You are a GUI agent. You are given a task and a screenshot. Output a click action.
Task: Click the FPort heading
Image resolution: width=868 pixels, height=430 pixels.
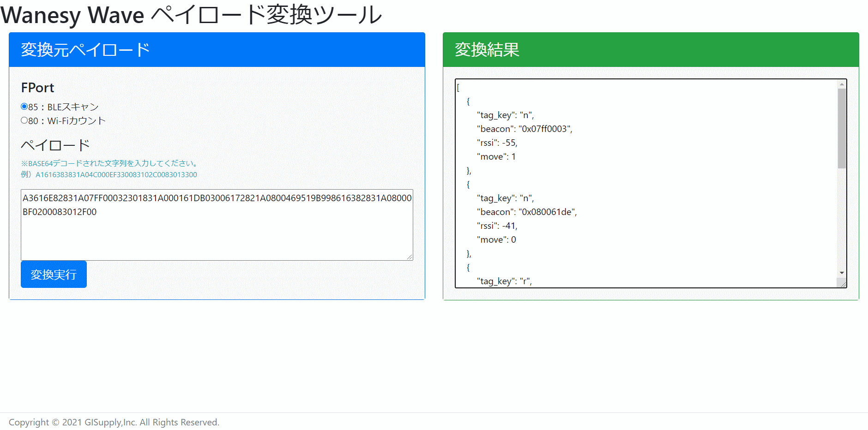(37, 88)
